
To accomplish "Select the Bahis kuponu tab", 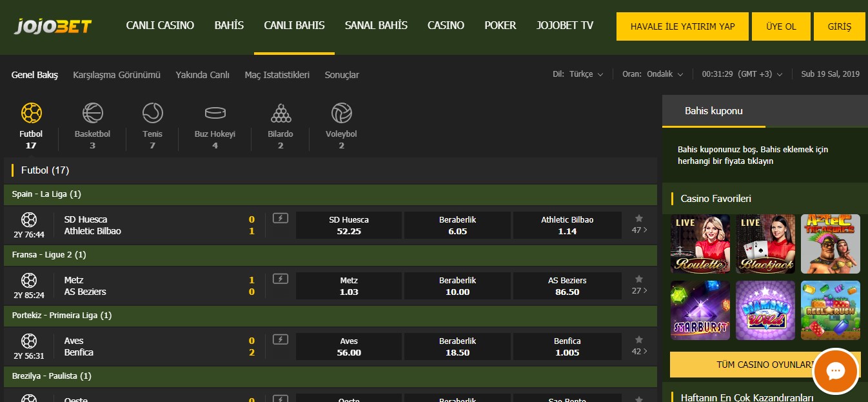I will click(714, 111).
